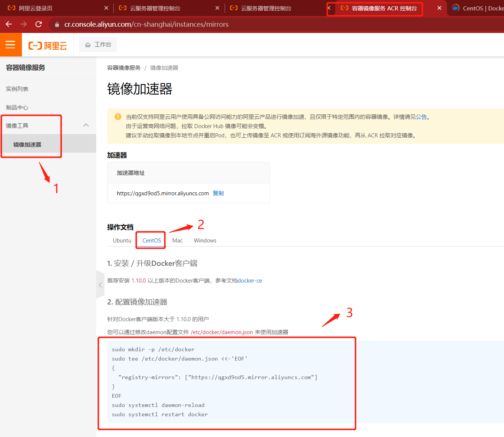504x437 pixels.
Task: Click 'sudo mkdir -p /etc/docker' line
Action: pyautogui.click(x=153, y=349)
